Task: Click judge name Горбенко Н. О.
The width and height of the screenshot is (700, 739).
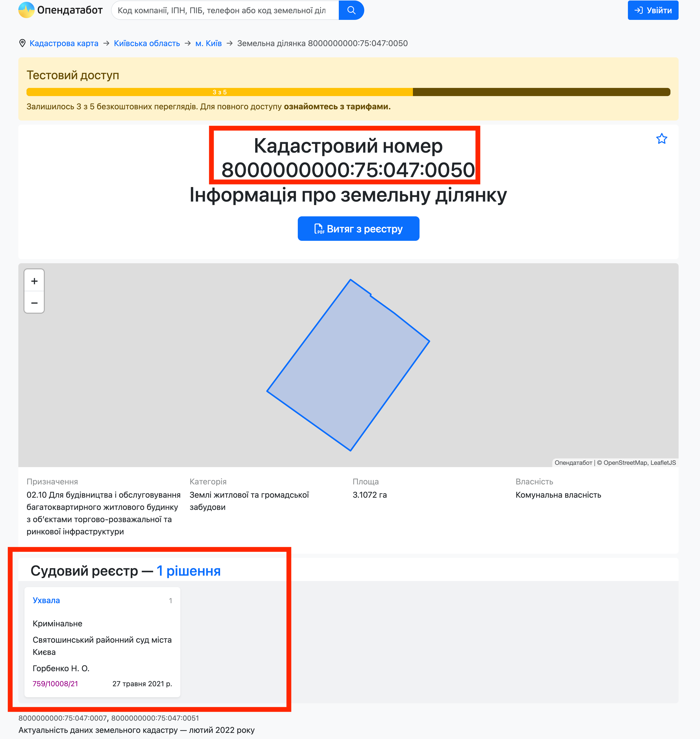Action: pos(61,668)
